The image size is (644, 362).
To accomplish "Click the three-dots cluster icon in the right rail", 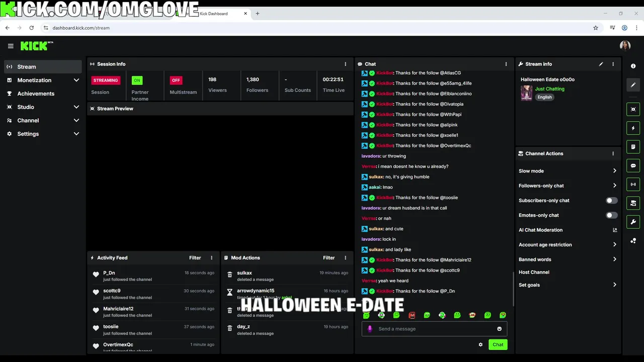I will [x=633, y=241].
